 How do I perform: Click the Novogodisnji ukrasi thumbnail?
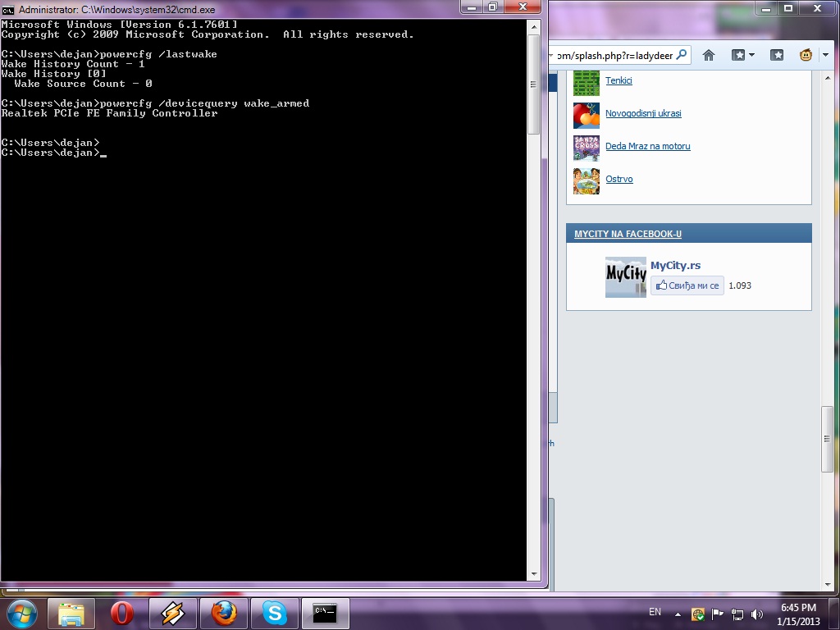tap(587, 116)
